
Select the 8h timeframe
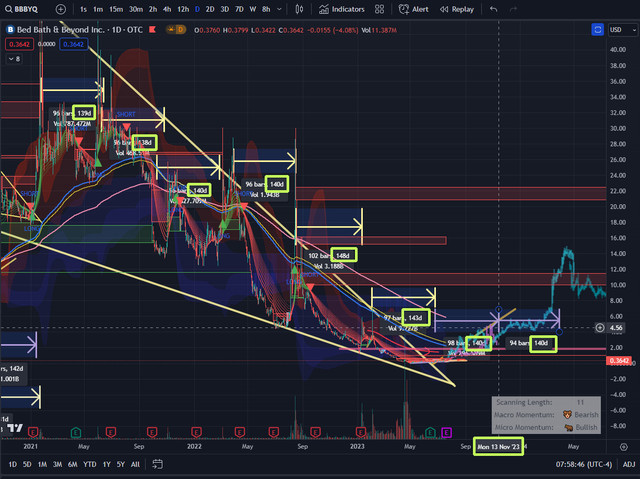[x=266, y=9]
